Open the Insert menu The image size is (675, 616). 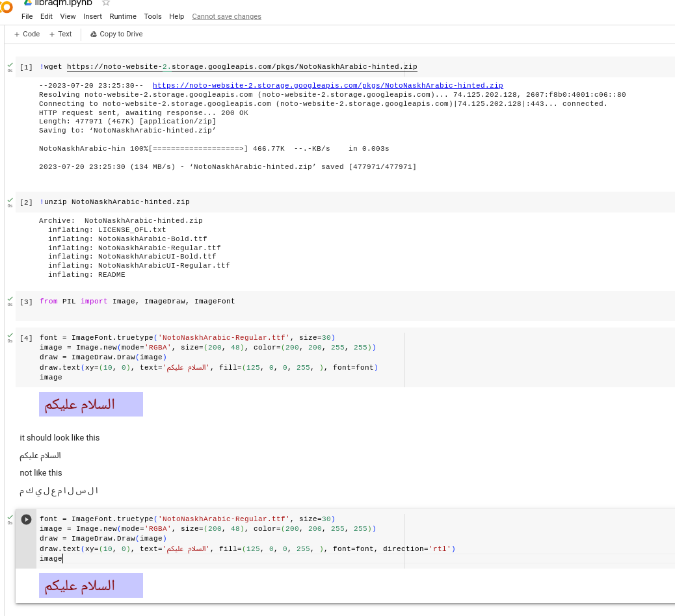[x=92, y=16]
